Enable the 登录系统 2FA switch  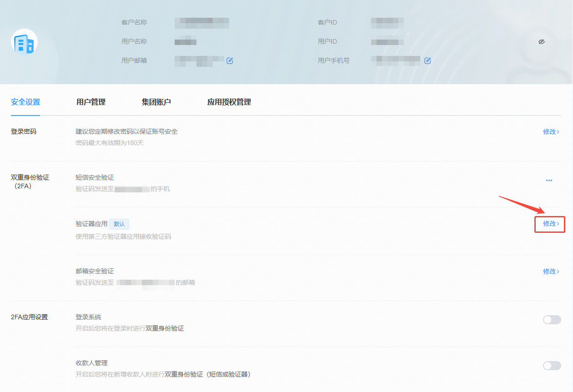click(552, 320)
